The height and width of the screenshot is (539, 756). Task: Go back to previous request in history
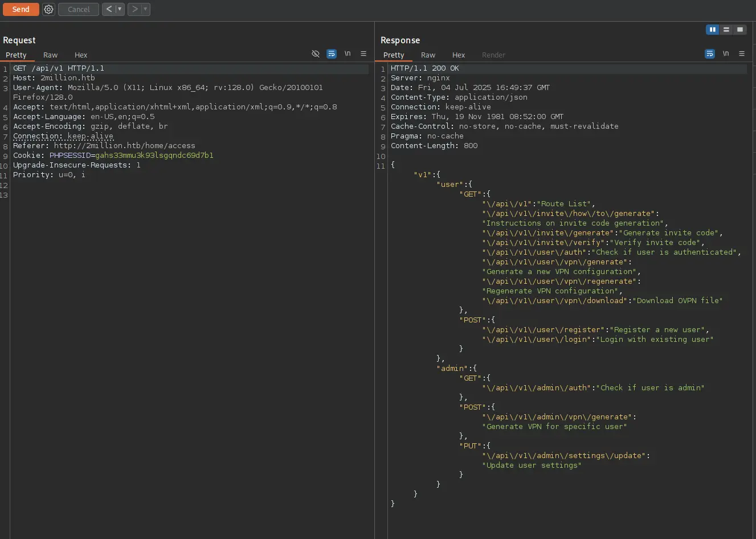click(109, 9)
